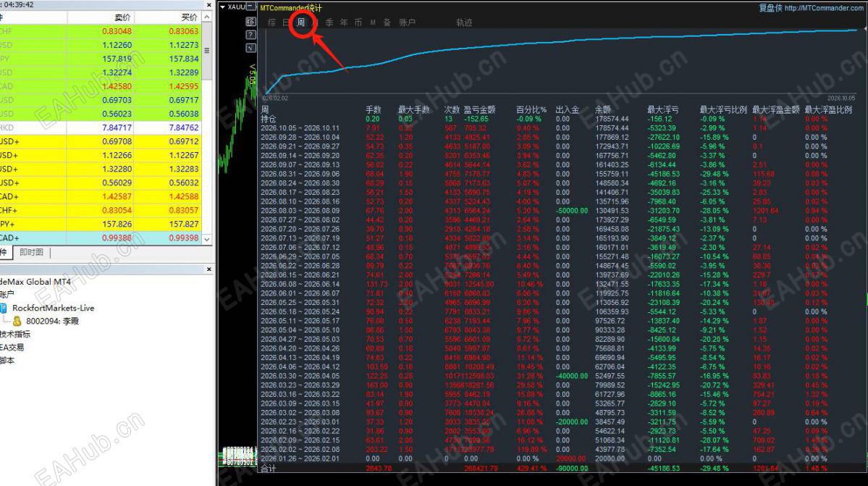Open the question mark help icon
This screenshot has width=868, height=486.
click(x=250, y=35)
